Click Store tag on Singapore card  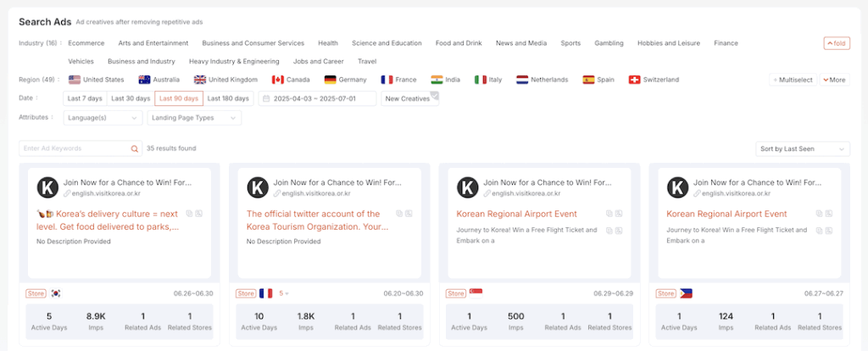(456, 293)
